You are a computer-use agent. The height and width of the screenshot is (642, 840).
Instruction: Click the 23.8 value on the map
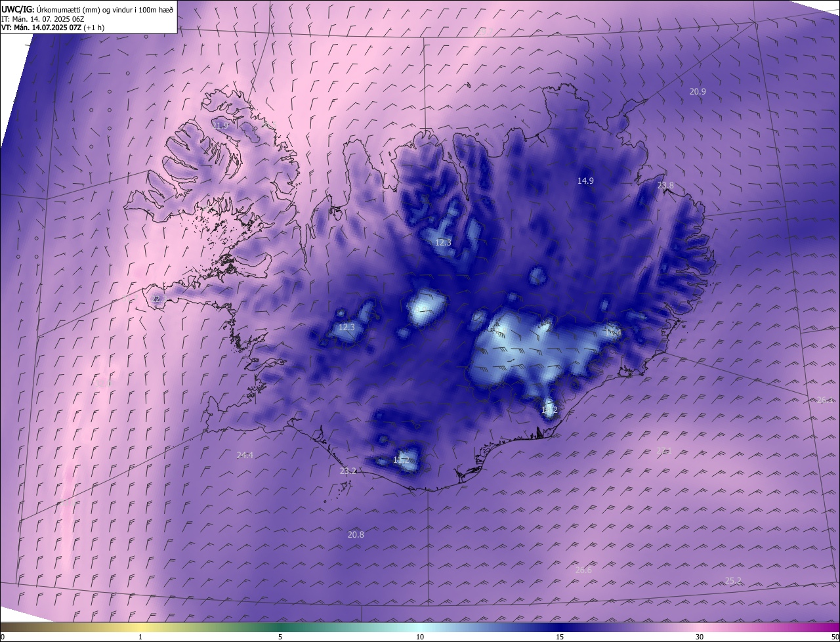[665, 186]
